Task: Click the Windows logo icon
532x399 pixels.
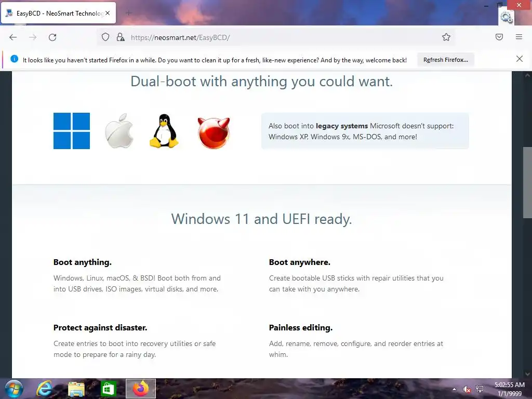Action: point(72,131)
